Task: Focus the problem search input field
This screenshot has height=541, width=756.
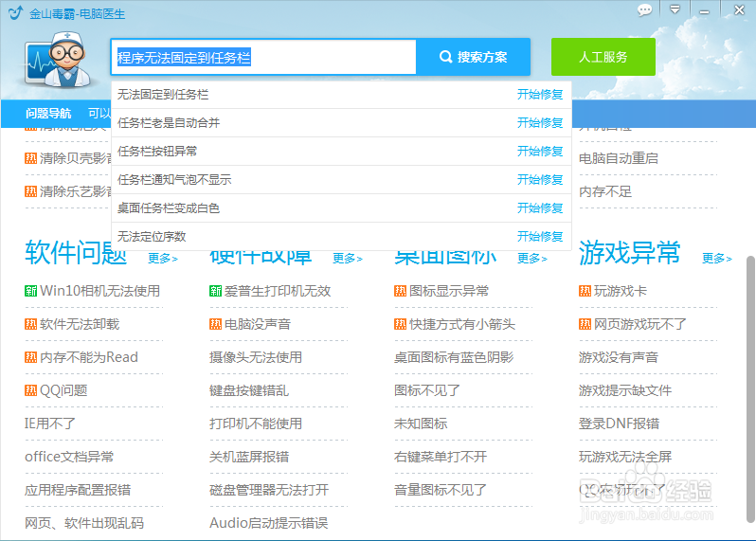Action: 263,58
